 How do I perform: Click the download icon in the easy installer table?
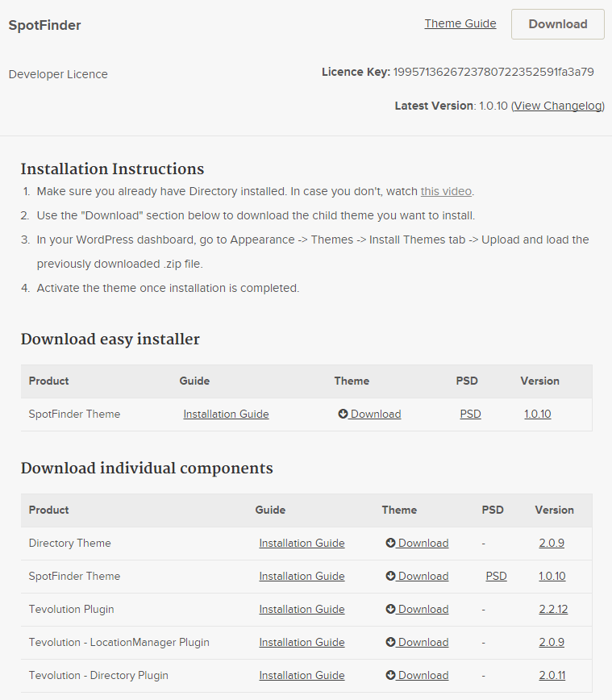[x=343, y=414]
